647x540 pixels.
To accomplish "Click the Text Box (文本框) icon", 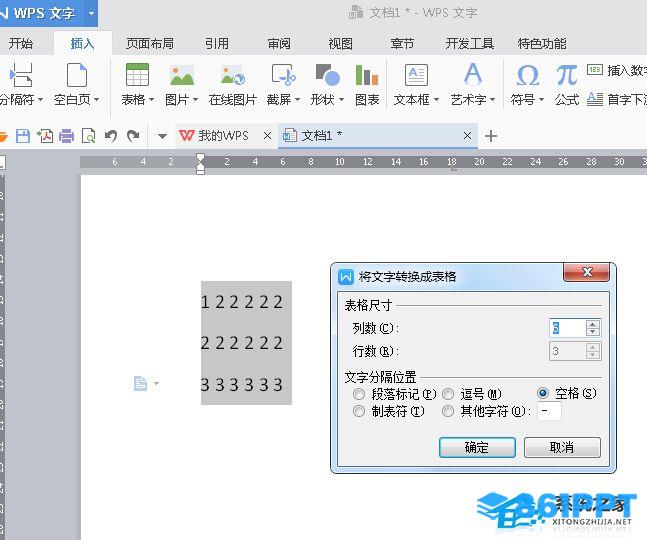I will click(x=416, y=75).
